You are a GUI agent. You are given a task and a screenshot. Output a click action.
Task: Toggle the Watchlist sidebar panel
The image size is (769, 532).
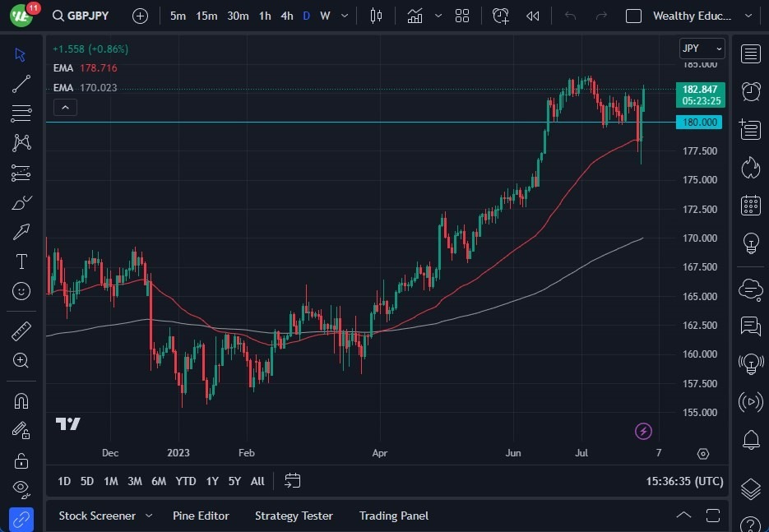tap(750, 53)
